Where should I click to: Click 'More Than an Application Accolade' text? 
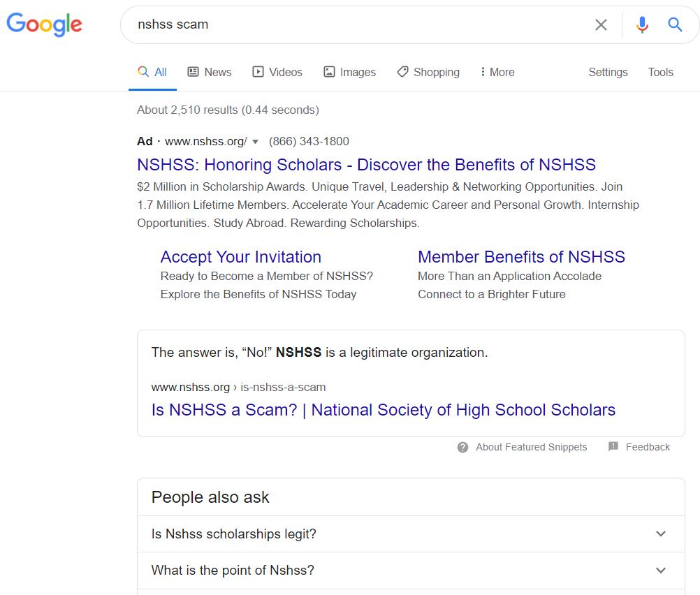point(509,277)
